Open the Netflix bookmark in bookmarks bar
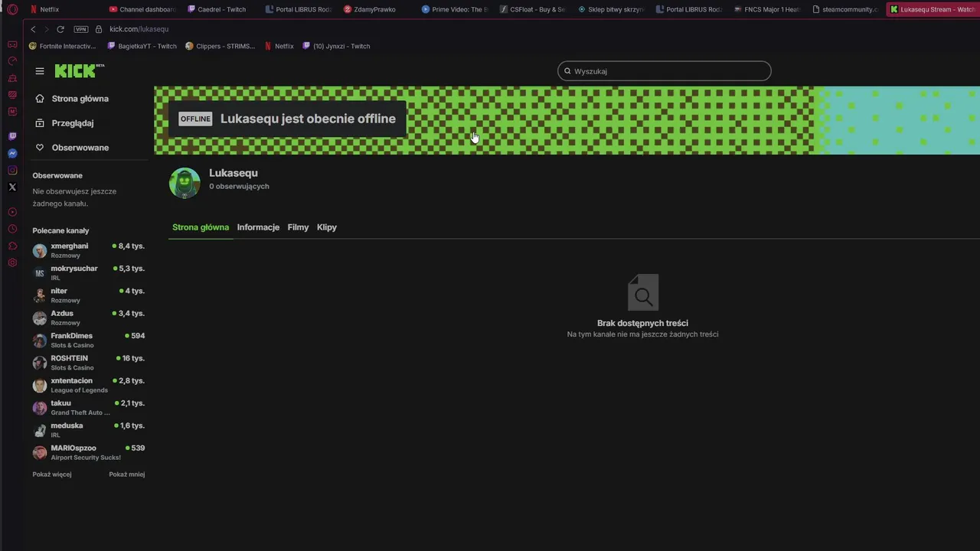 pos(279,46)
